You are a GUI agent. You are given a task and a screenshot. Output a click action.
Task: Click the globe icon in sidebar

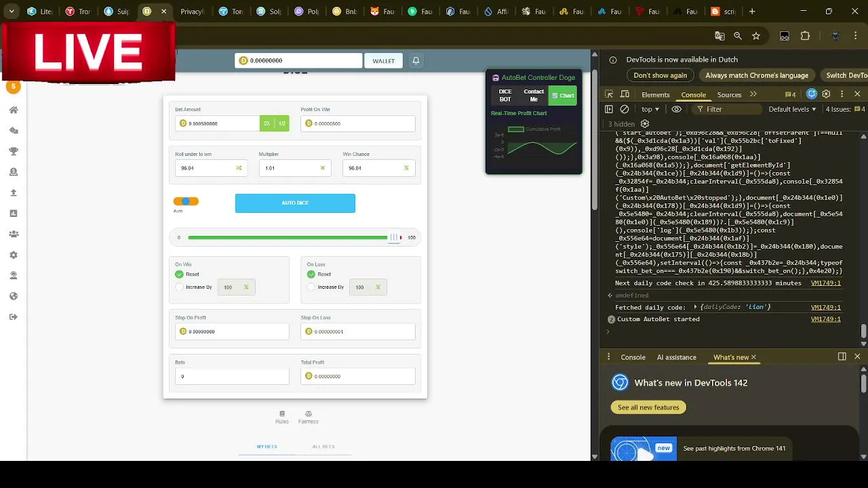coord(13,296)
